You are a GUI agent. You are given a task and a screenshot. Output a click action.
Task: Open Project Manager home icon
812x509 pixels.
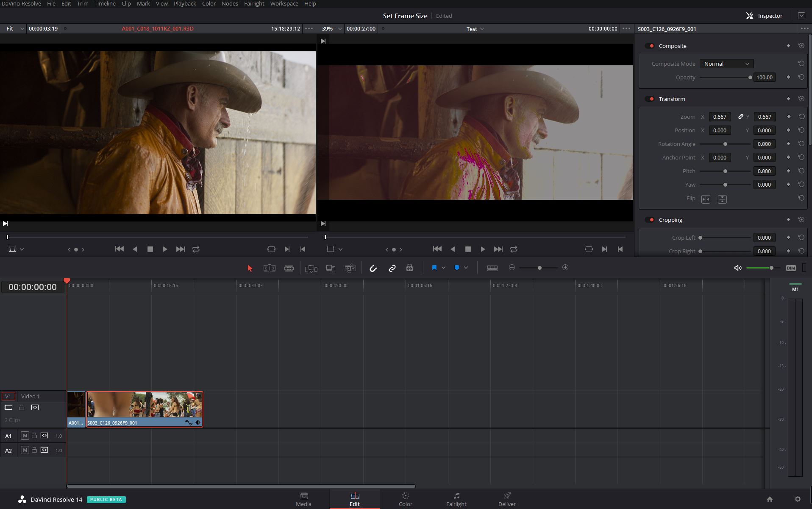click(x=770, y=499)
